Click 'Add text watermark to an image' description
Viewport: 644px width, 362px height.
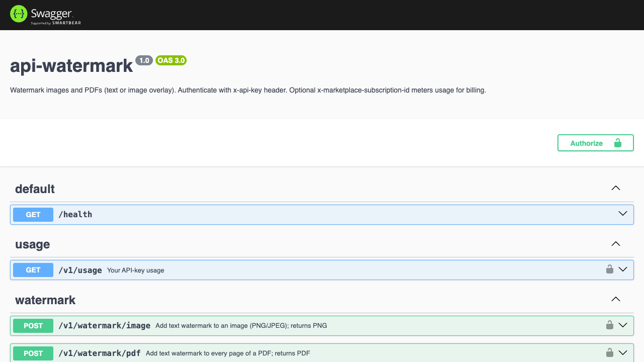click(x=242, y=326)
